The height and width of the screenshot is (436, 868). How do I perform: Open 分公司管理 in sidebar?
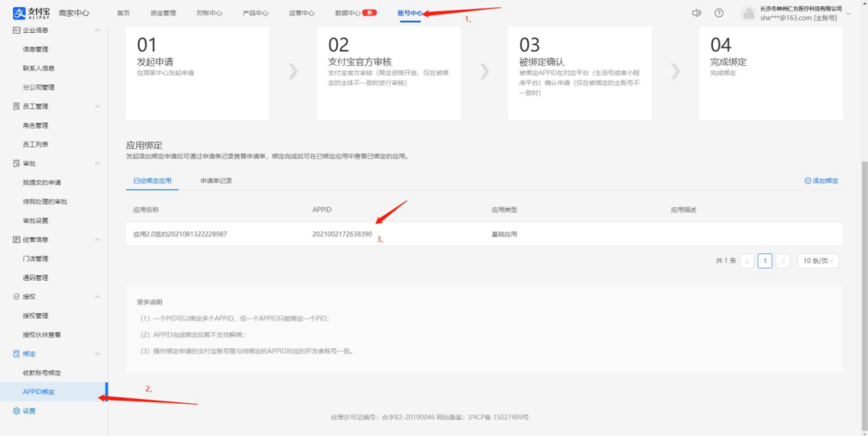pyautogui.click(x=39, y=87)
